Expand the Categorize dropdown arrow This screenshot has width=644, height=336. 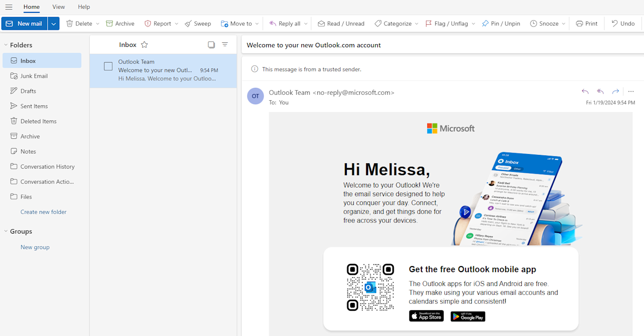pos(417,23)
